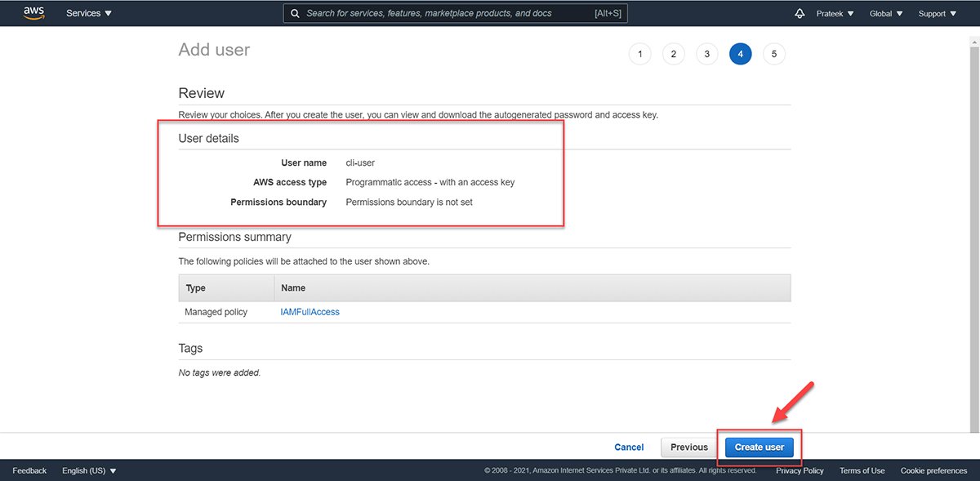Select step 3 in the wizard indicator
The width and height of the screenshot is (980, 481).
707,53
